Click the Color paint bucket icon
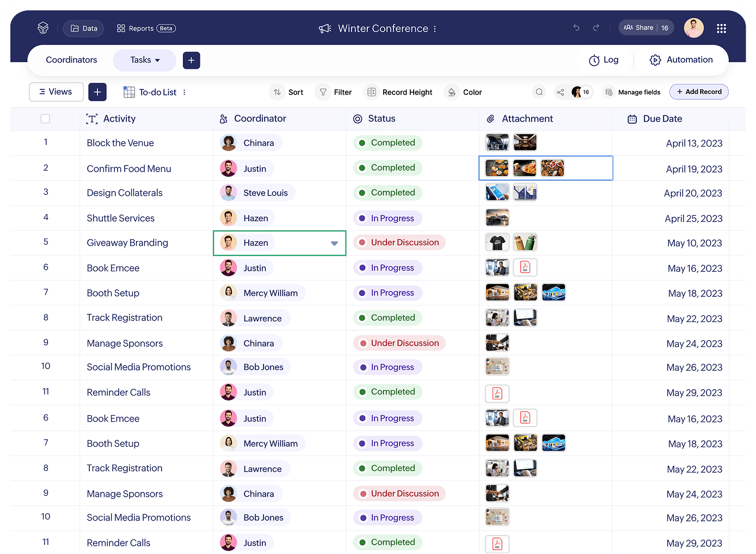 tap(452, 92)
